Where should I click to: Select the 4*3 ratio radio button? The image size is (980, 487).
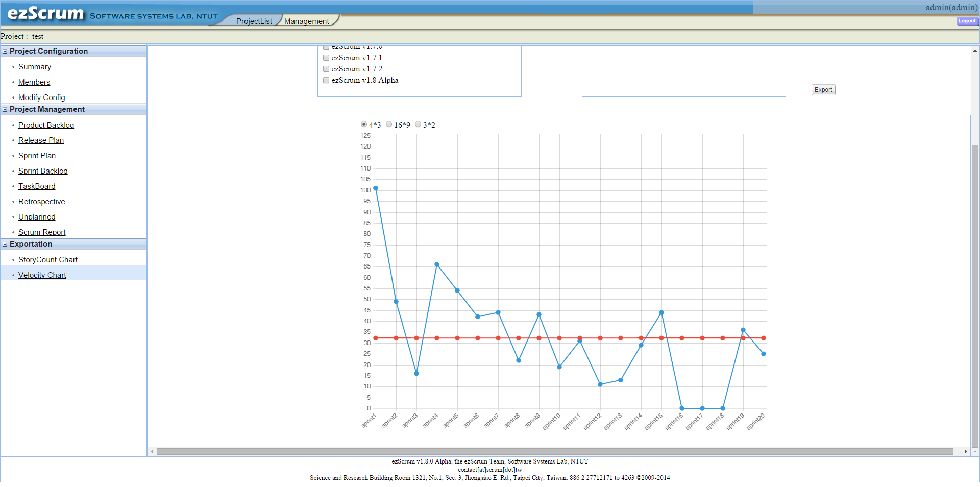click(x=364, y=125)
